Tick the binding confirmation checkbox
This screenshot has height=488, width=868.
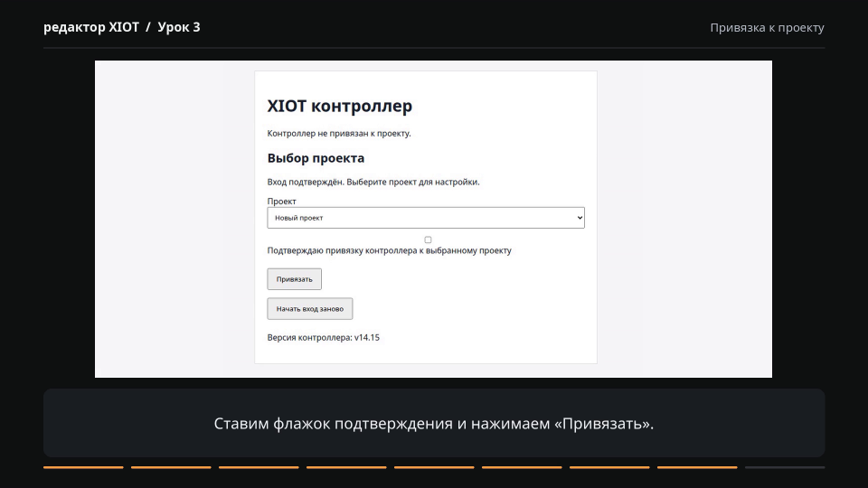(428, 239)
